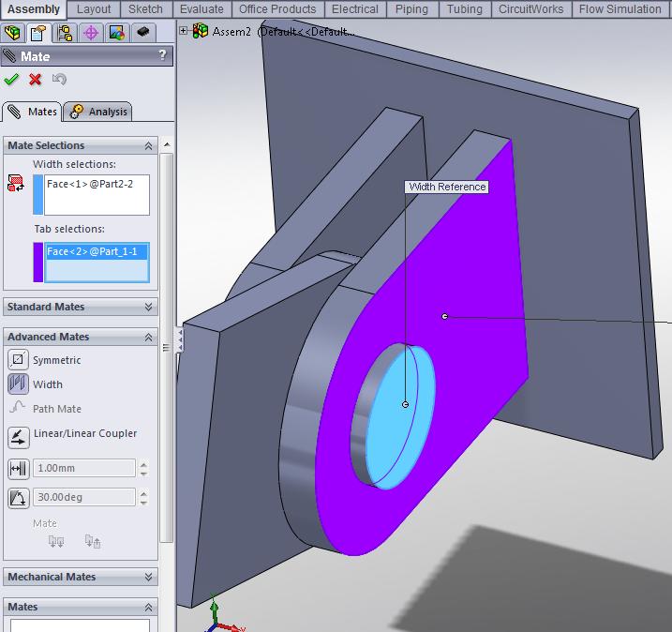Viewport: 672px width, 632px height.
Task: Open the Sketch ribbon tab
Action: (x=145, y=9)
